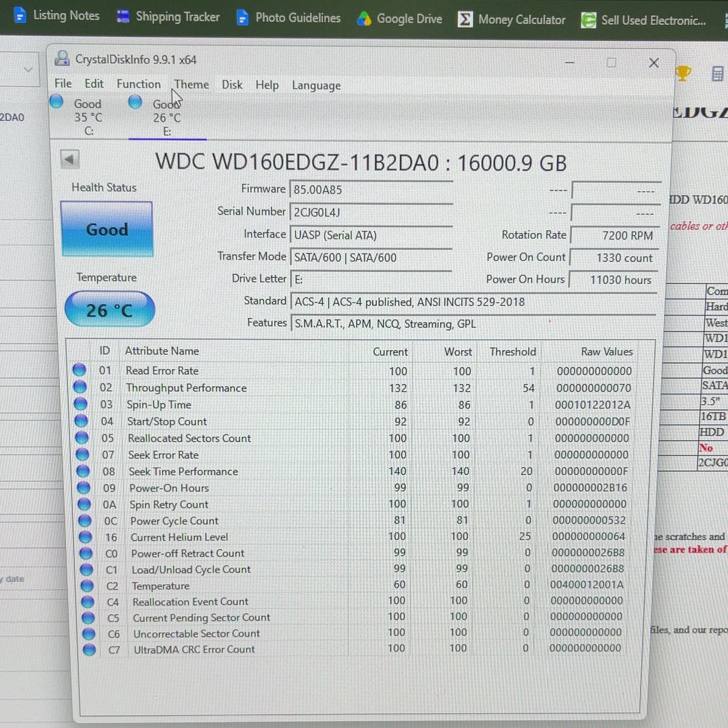Click the Current Helium Level status icon
Image resolution: width=728 pixels, height=728 pixels.
coord(85,536)
